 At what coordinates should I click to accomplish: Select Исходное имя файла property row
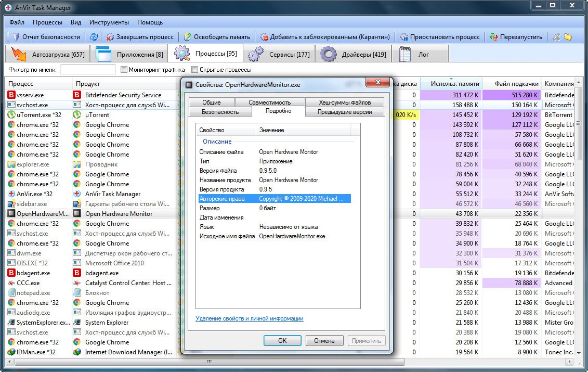pos(275,236)
